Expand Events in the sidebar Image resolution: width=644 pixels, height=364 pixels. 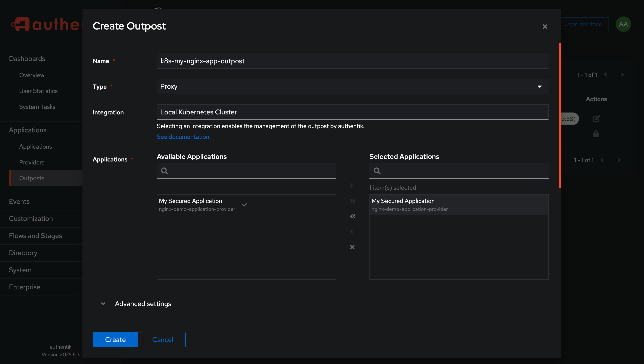point(19,201)
